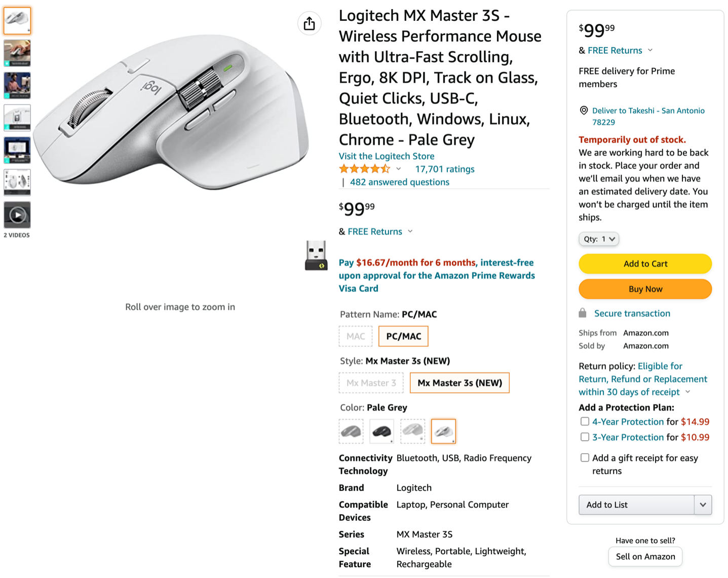Viewport: 728px width, 578px height.
Task: Select the black mouse color swatch
Action: tap(382, 431)
